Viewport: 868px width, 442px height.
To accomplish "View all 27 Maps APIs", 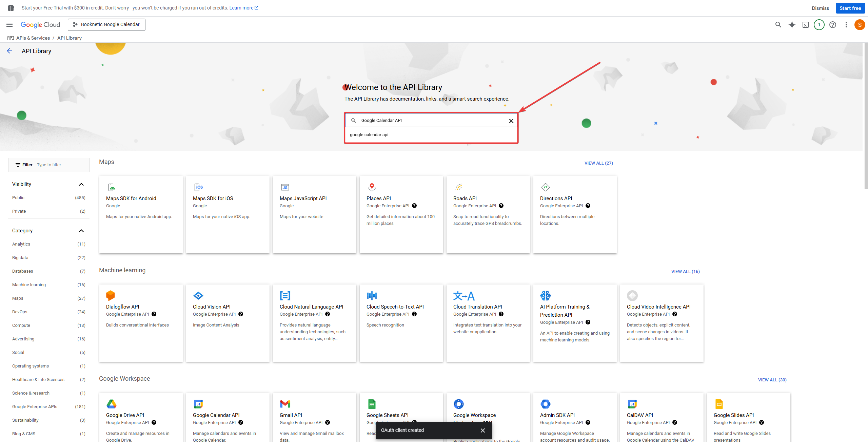I will click(599, 163).
